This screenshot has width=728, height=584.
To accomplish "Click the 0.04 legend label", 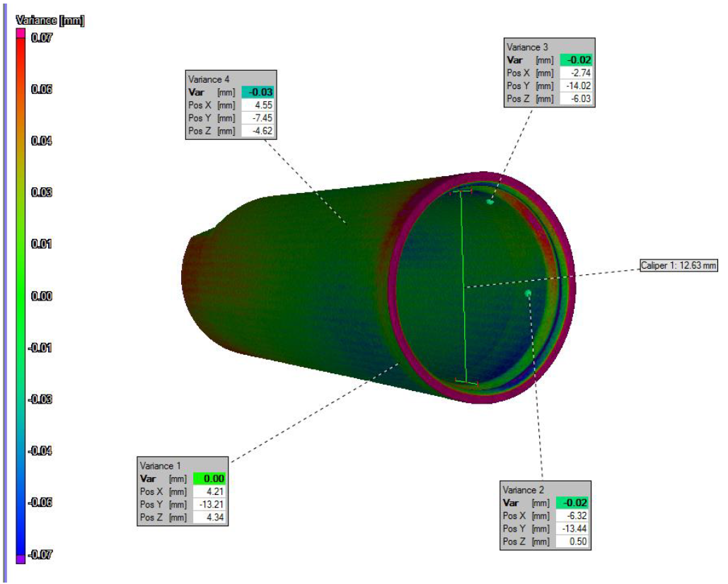I will 41,141.
